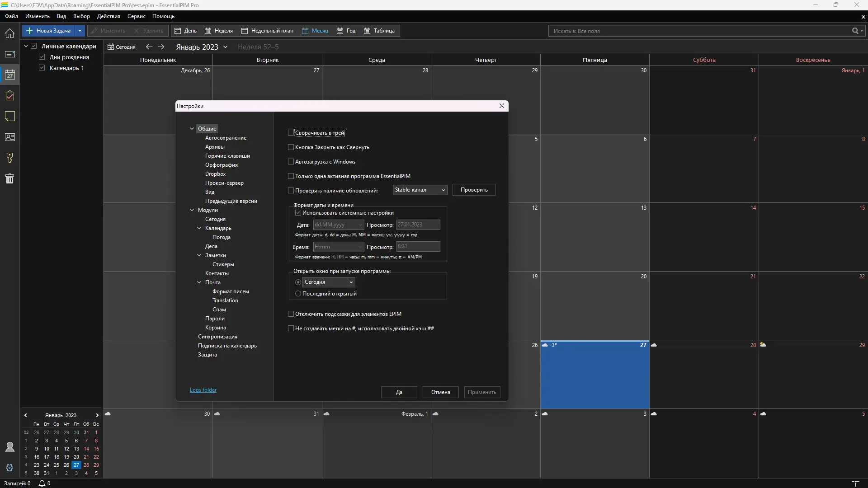868x488 pixels.
Task: Collapse the Почта tree node
Action: pyautogui.click(x=199, y=282)
